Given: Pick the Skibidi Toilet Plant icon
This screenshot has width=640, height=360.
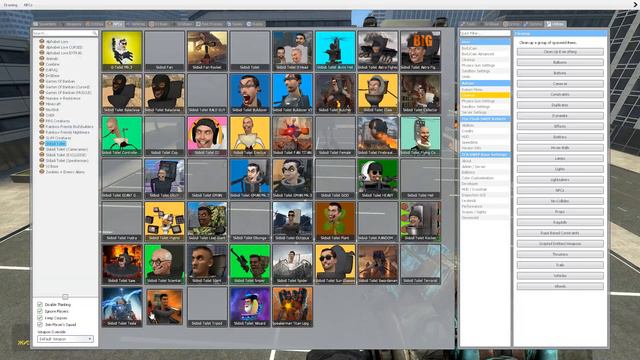Looking at the screenshot, I should [335, 221].
